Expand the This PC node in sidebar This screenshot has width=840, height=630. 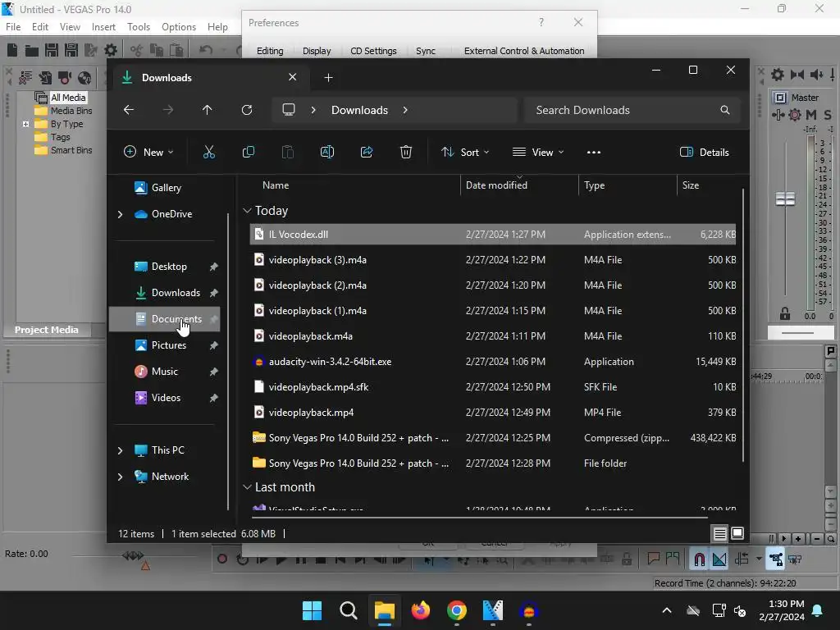coord(120,450)
